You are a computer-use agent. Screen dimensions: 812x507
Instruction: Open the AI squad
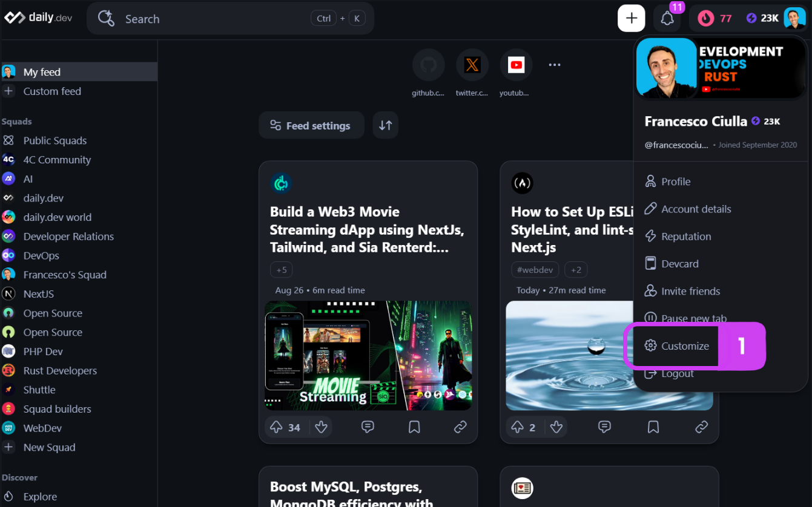click(79, 179)
